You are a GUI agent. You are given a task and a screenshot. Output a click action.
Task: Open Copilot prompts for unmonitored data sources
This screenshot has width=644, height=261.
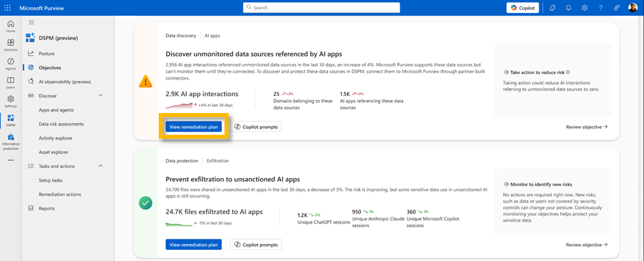256,128
